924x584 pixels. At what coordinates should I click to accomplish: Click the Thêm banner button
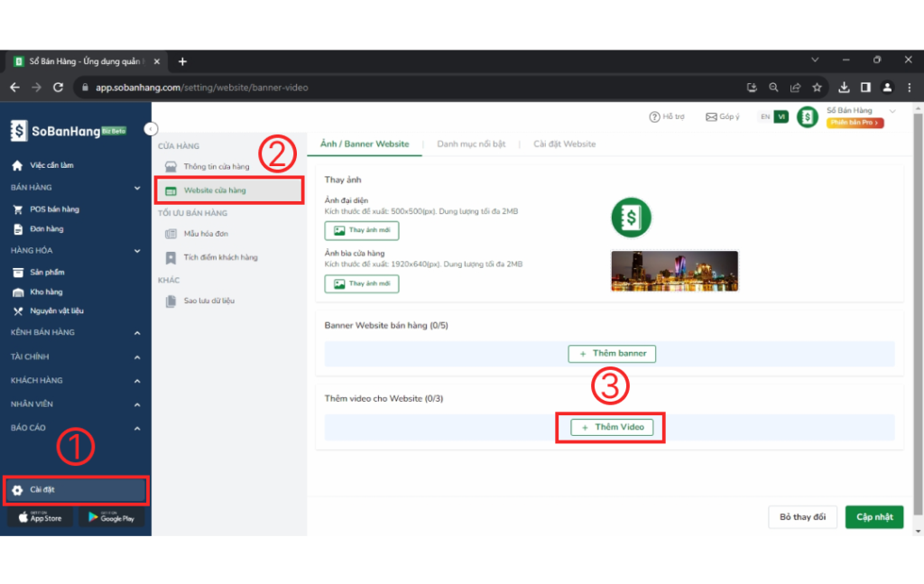click(x=612, y=354)
